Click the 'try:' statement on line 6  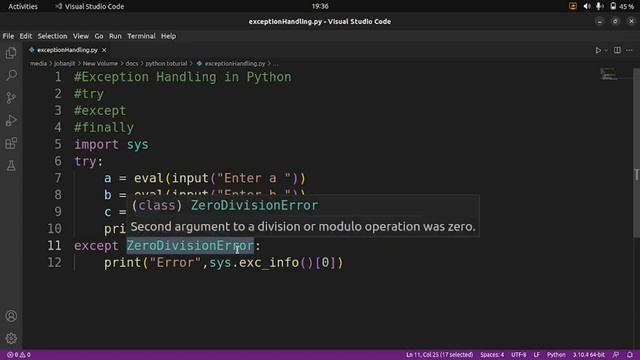pyautogui.click(x=89, y=161)
